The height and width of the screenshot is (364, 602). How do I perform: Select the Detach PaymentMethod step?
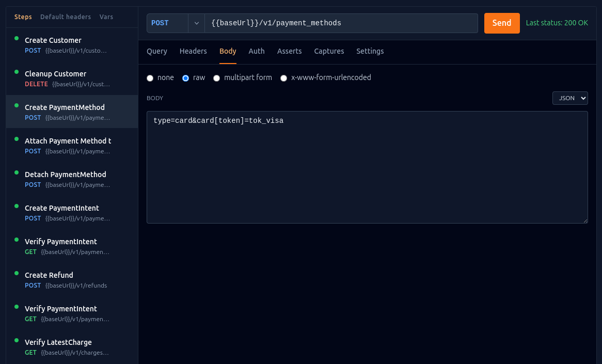pyautogui.click(x=72, y=179)
